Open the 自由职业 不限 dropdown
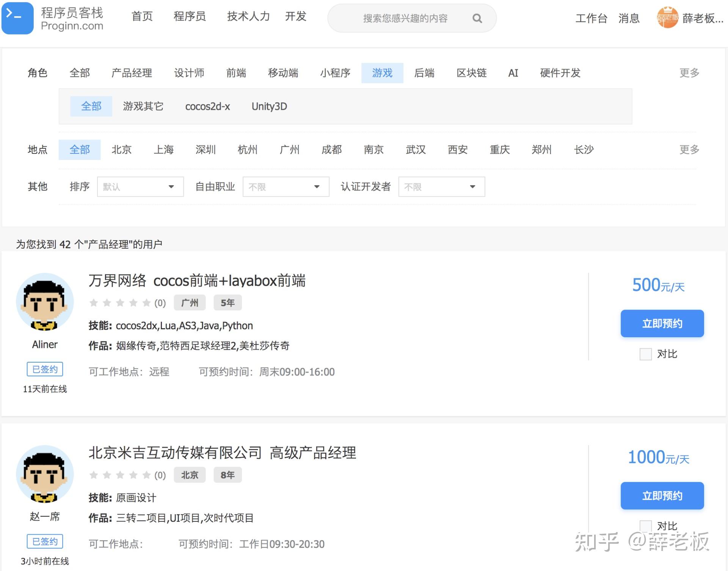Image resolution: width=728 pixels, height=571 pixels. pyautogui.click(x=286, y=186)
